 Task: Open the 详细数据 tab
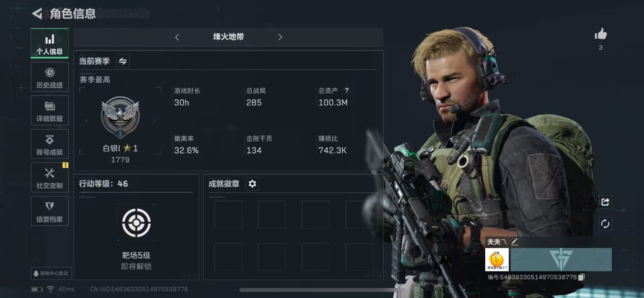click(x=50, y=111)
